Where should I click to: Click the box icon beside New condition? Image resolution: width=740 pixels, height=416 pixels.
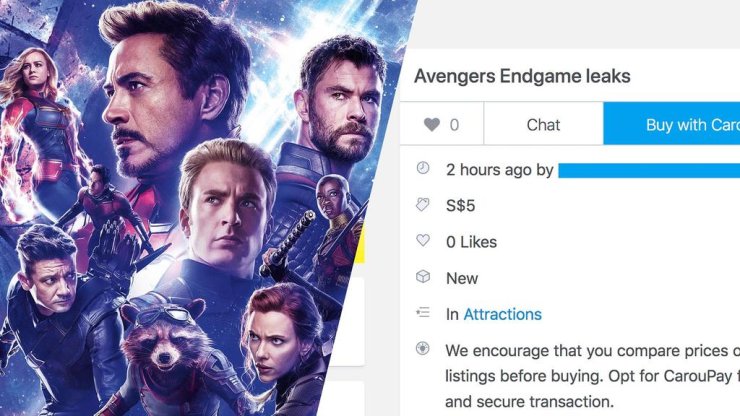pyautogui.click(x=423, y=277)
